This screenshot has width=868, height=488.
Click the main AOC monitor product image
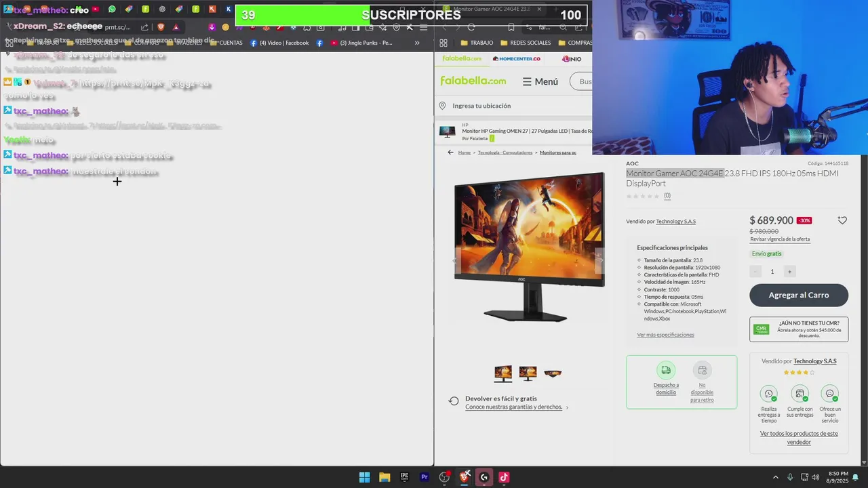[529, 247]
